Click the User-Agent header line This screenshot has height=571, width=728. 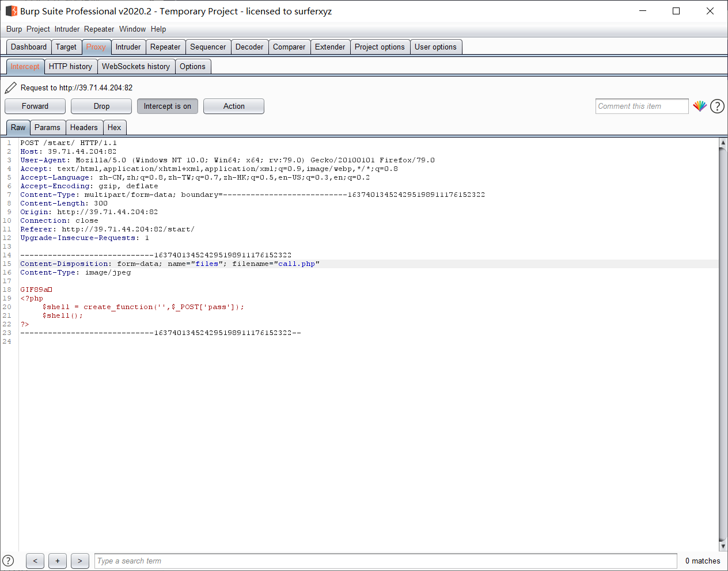pyautogui.click(x=227, y=161)
